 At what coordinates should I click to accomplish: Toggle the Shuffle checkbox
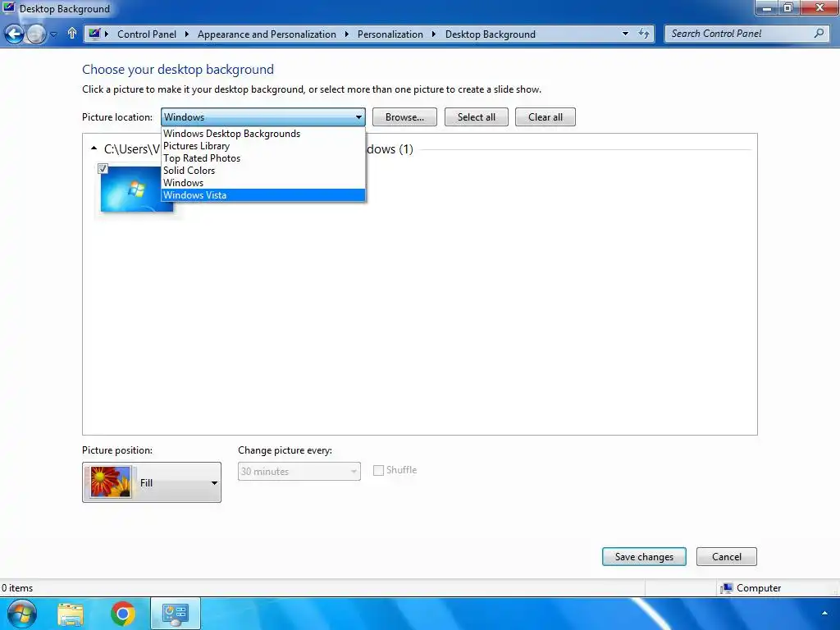pos(378,470)
